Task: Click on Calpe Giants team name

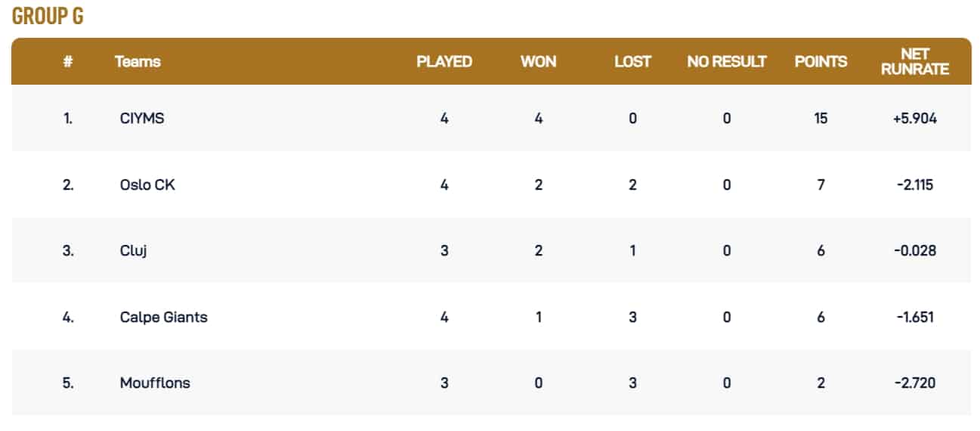Action: [163, 317]
